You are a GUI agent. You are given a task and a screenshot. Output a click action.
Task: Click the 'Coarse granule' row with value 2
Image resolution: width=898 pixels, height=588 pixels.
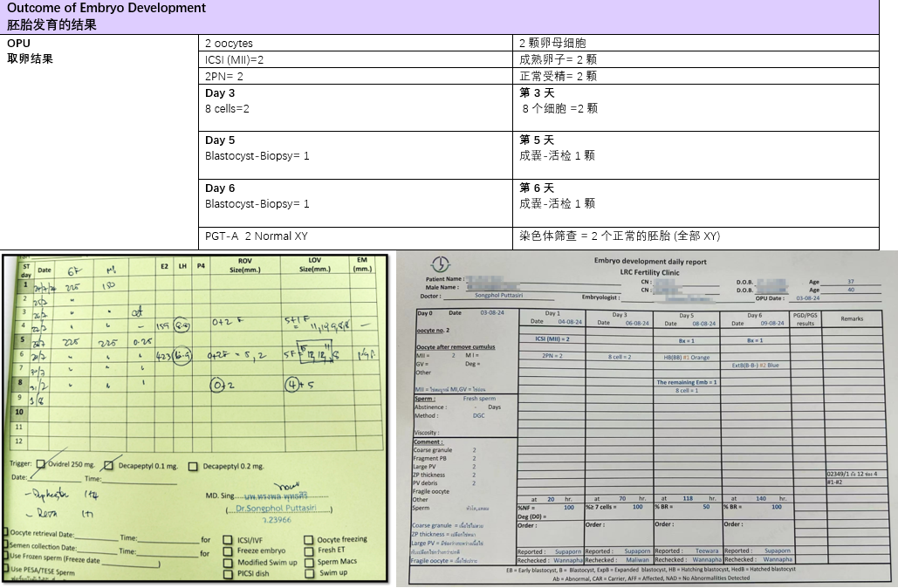point(445,450)
